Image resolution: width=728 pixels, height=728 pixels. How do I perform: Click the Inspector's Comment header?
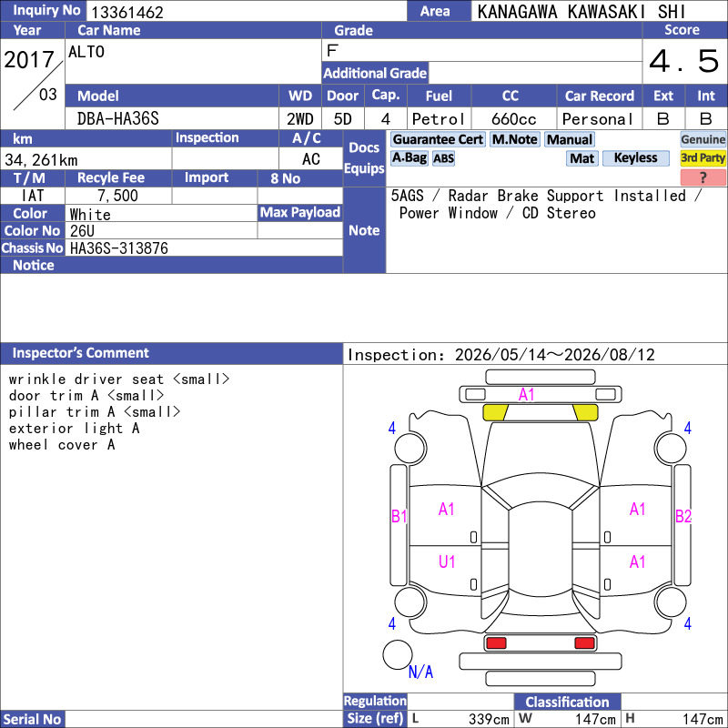coord(80,353)
